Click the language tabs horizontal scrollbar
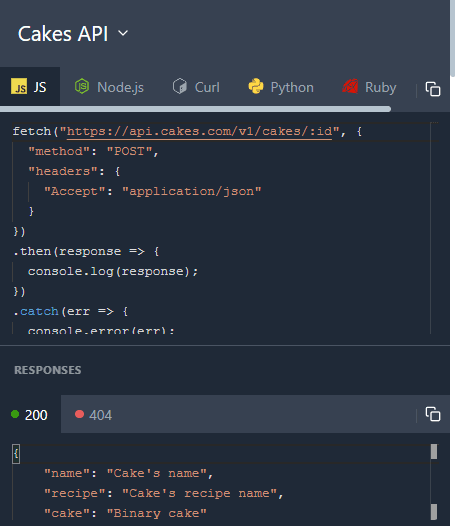Image resolution: width=455 pixels, height=526 pixels. point(195,109)
